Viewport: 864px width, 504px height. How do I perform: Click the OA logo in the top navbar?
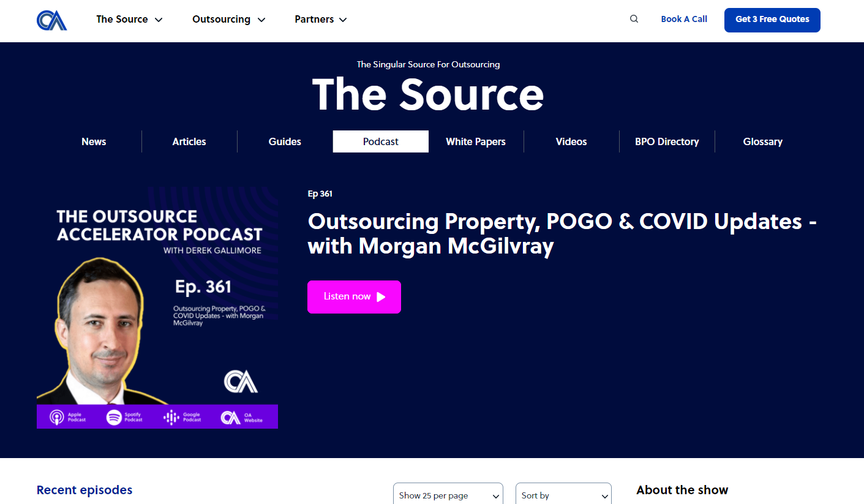tap(51, 20)
